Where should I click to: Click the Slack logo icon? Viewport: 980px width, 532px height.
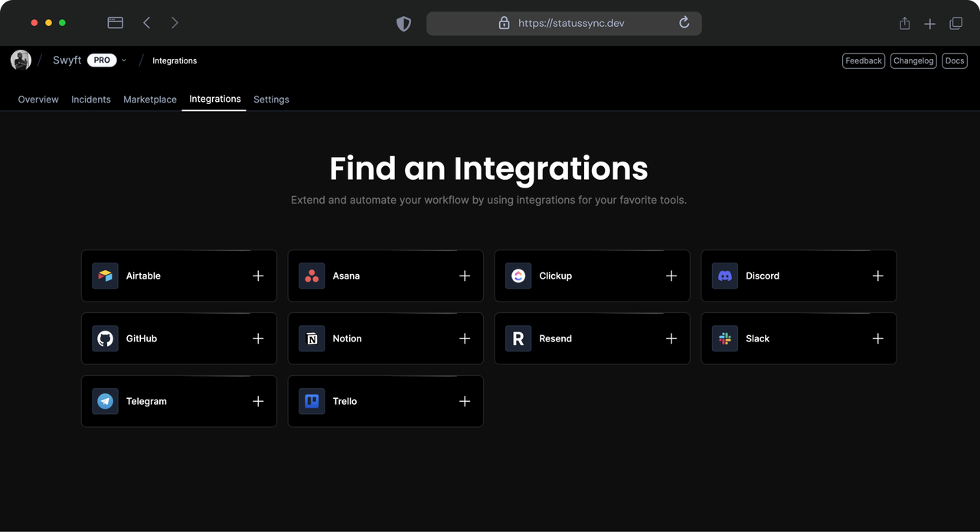[725, 338]
